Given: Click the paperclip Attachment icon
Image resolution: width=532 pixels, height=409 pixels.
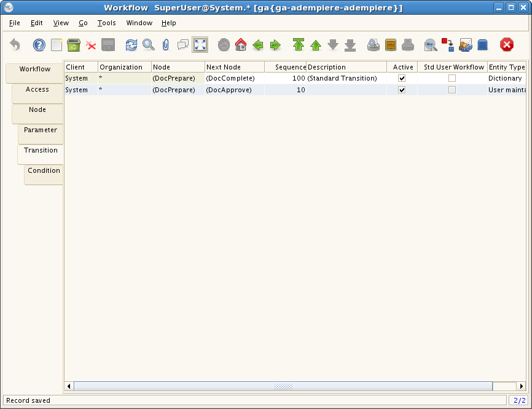Looking at the screenshot, I should pyautogui.click(x=165, y=45).
